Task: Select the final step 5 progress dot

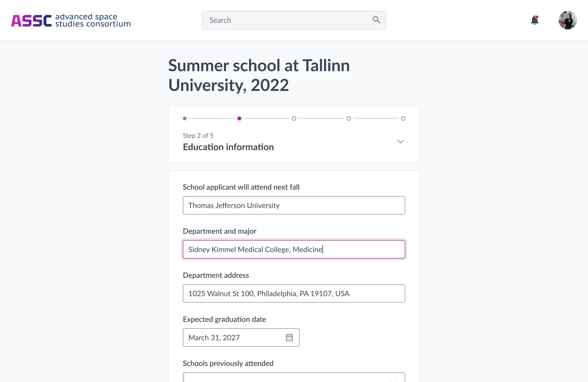Action: pyautogui.click(x=403, y=118)
